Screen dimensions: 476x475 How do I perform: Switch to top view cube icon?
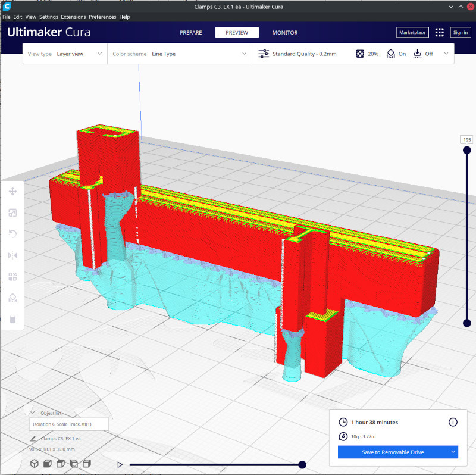[61, 464]
